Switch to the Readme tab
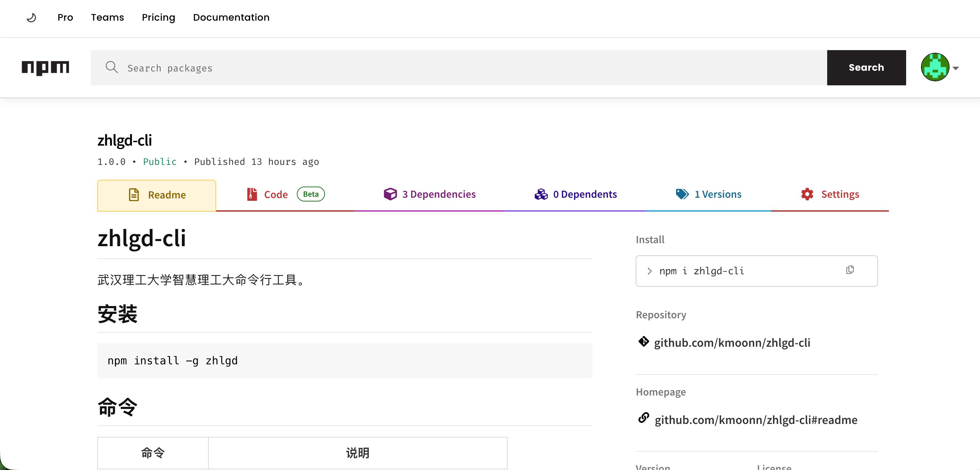The image size is (980, 470). pos(157,195)
